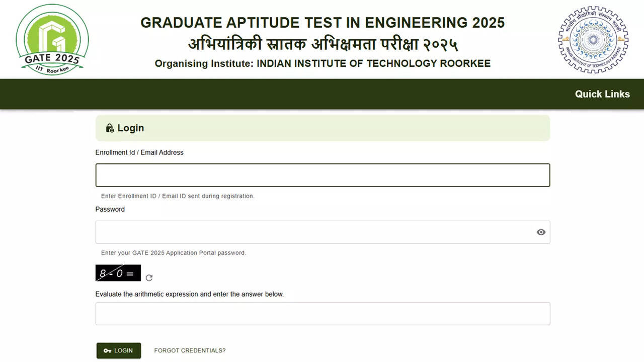Click the captcha image showing 8 - 0 =

point(118,273)
